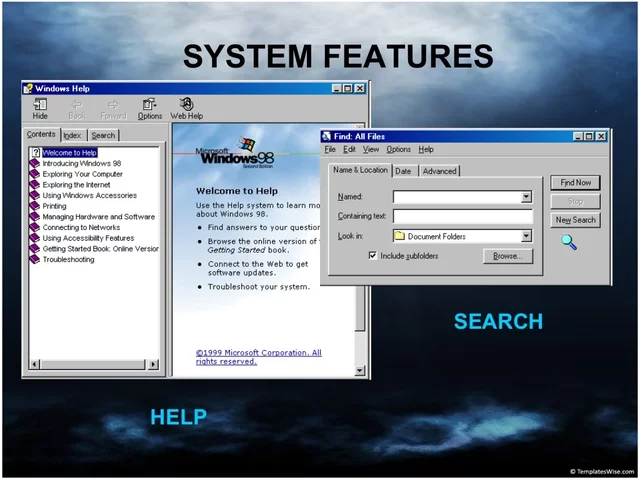
Task: Open the File menu in Find window
Action: click(330, 149)
